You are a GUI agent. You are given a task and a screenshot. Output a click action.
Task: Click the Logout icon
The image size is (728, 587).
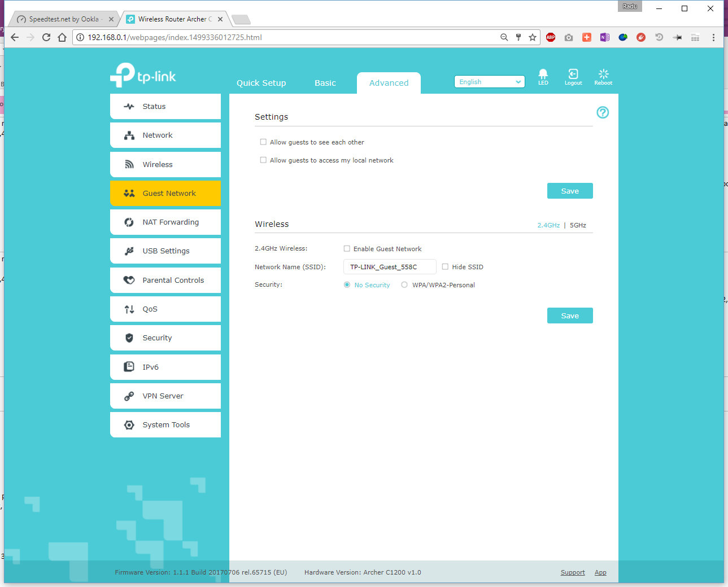pos(573,75)
